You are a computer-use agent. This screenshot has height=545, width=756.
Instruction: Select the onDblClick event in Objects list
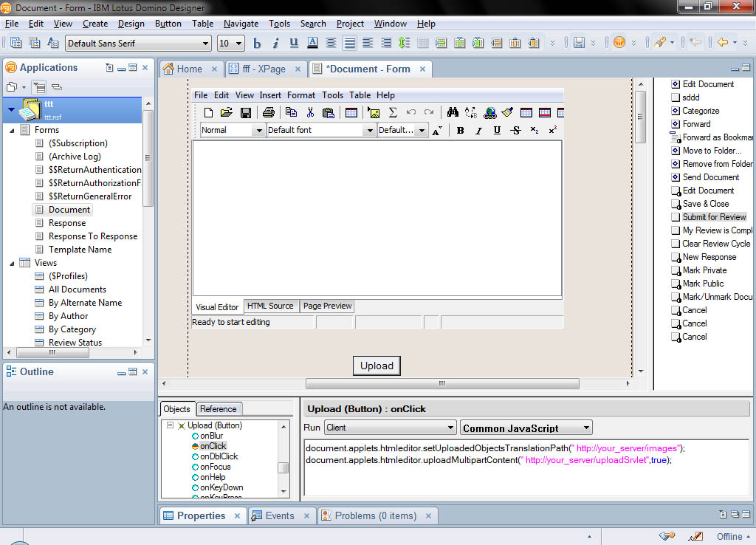[219, 456]
